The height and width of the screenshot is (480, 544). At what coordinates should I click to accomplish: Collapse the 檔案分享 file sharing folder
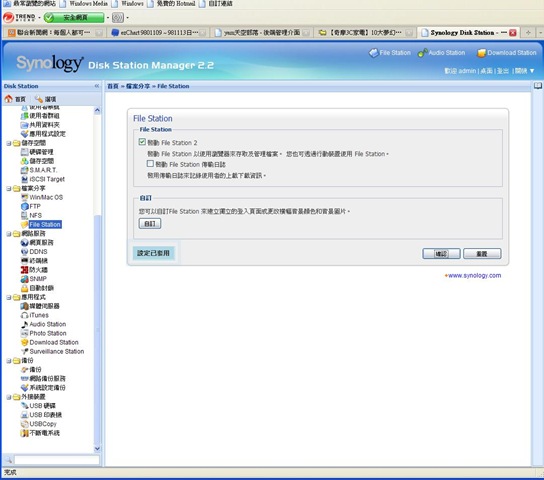coord(8,188)
